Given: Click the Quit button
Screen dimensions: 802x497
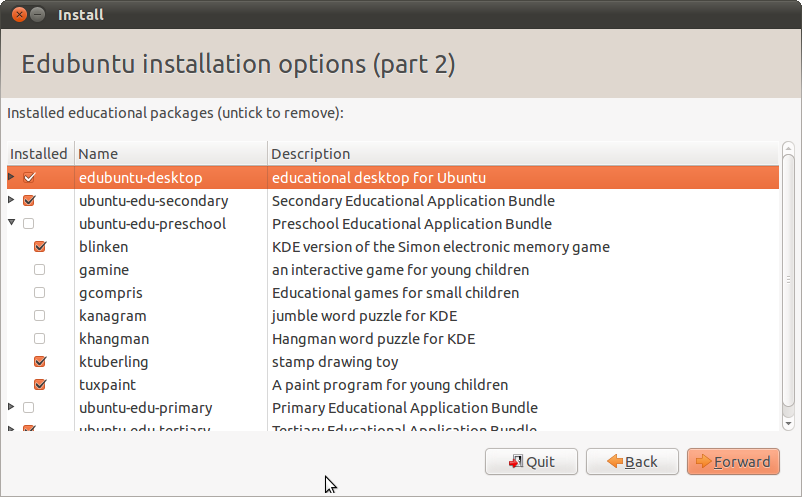Looking at the screenshot, I should [x=531, y=462].
